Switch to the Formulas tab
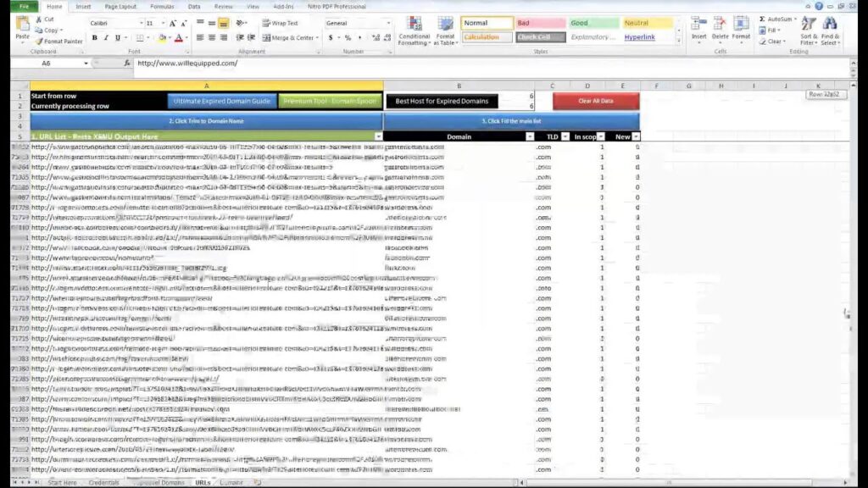The width and height of the screenshot is (868, 488). click(x=162, y=7)
